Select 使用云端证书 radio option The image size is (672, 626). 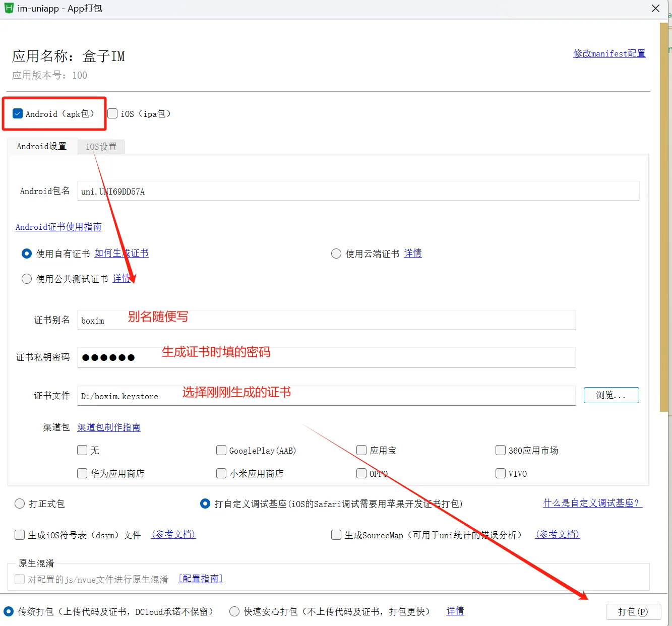point(336,254)
